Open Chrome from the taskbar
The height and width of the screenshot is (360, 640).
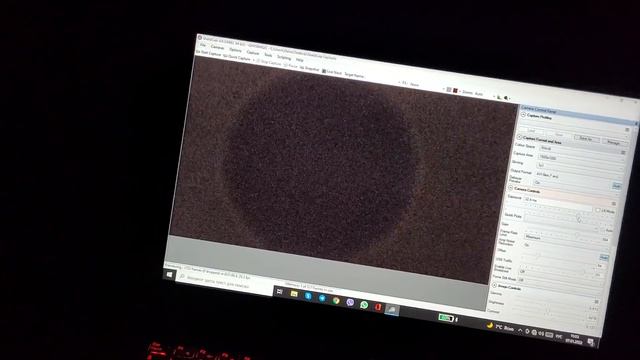tap(336, 300)
